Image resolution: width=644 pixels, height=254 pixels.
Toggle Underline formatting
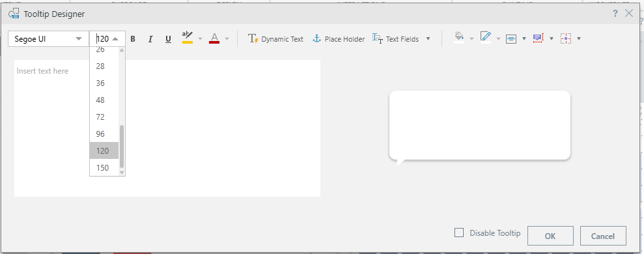(x=168, y=39)
